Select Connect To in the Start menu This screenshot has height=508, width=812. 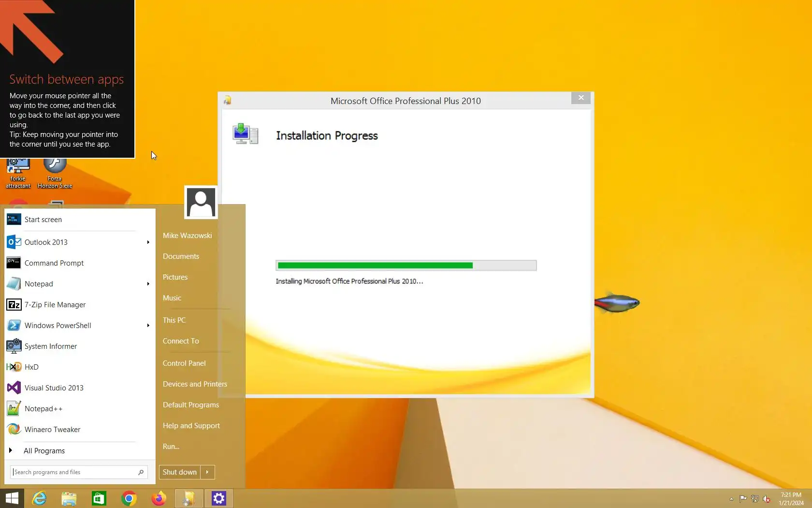[181, 341]
